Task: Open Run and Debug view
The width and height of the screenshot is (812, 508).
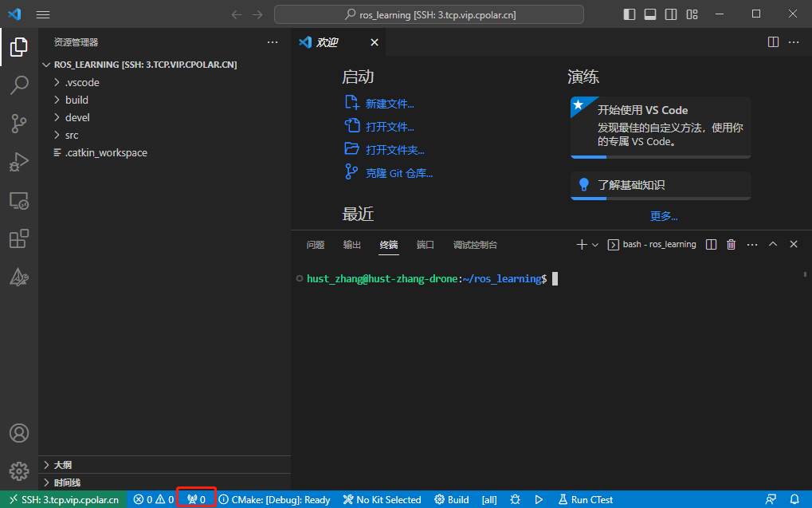Action: point(19,162)
